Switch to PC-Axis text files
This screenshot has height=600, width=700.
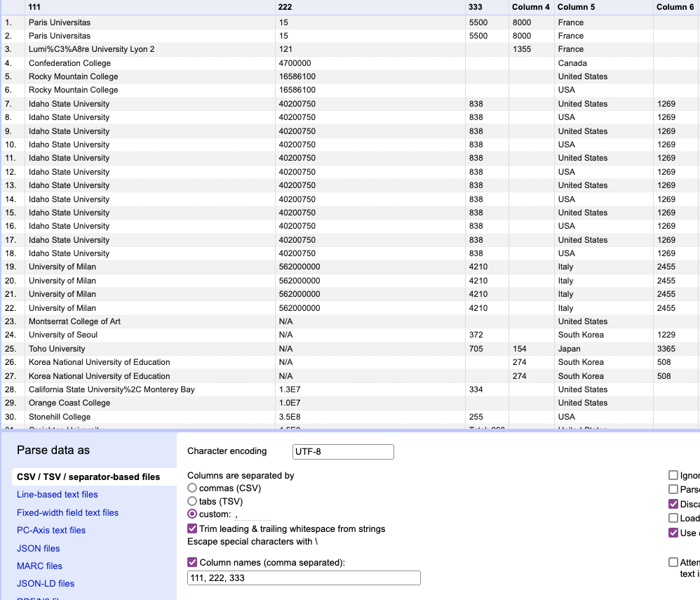point(51,531)
